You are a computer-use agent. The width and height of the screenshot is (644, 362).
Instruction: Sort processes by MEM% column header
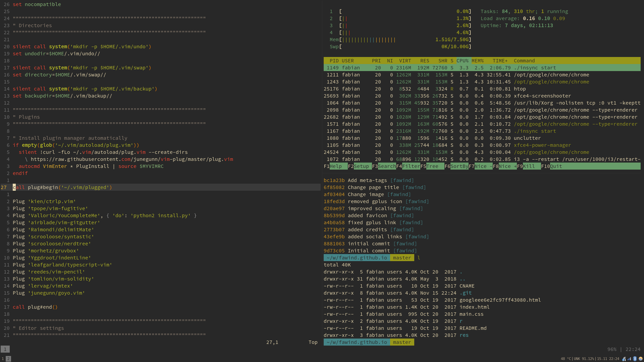pyautogui.click(x=478, y=61)
